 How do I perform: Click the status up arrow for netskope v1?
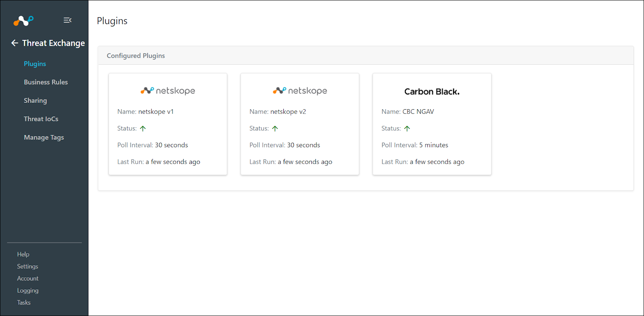[143, 128]
